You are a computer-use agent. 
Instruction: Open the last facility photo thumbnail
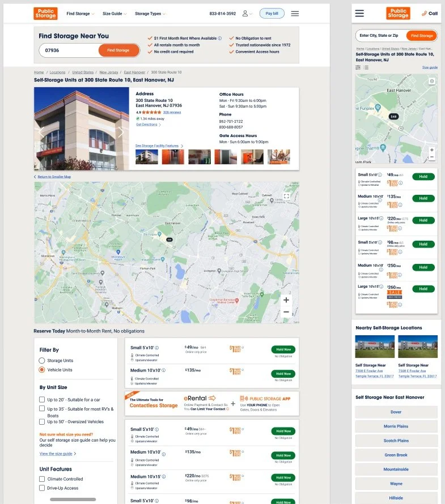279,157
